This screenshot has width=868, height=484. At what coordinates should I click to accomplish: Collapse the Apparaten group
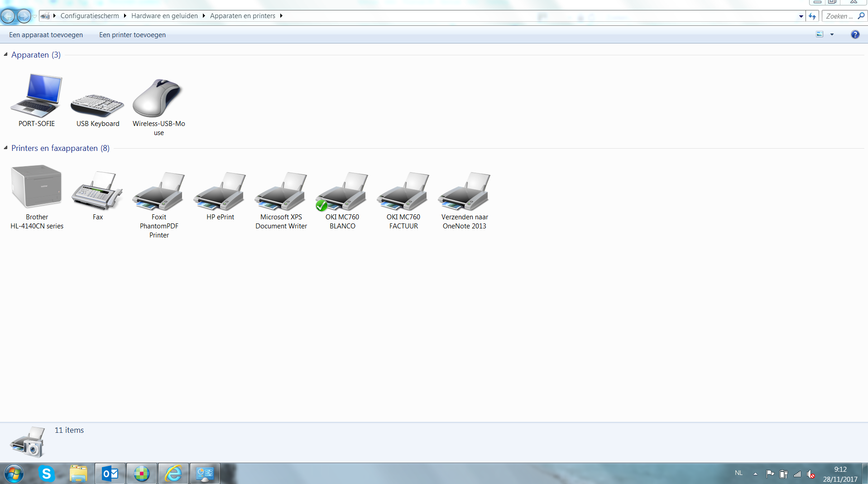[6, 54]
